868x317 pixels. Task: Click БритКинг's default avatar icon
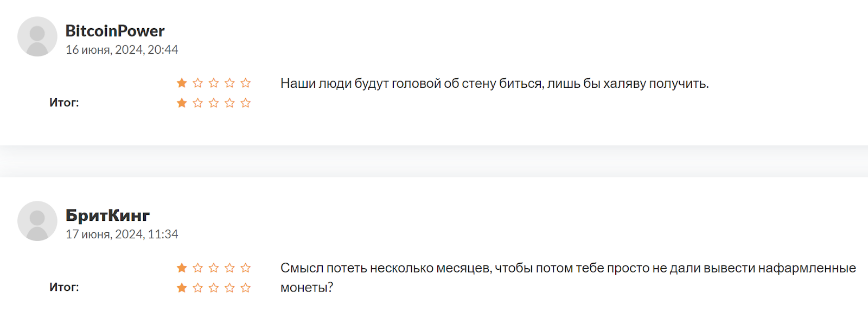tap(37, 221)
